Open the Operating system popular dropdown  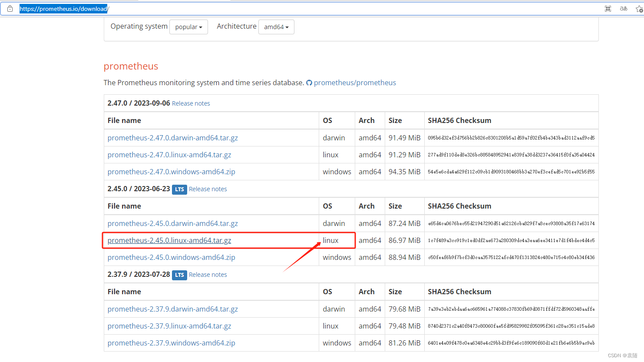click(x=188, y=27)
